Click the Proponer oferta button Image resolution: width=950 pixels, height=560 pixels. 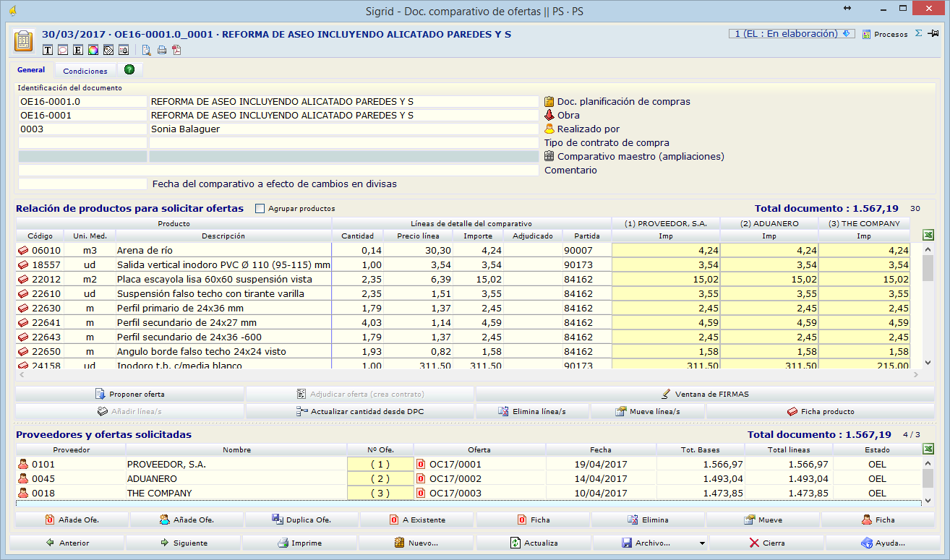(129, 395)
